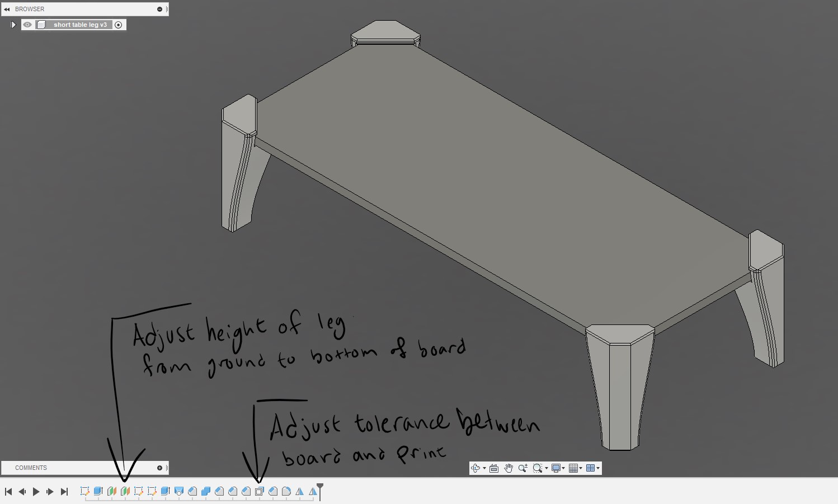
Task: Select the Pan tool
Action: coord(509,468)
